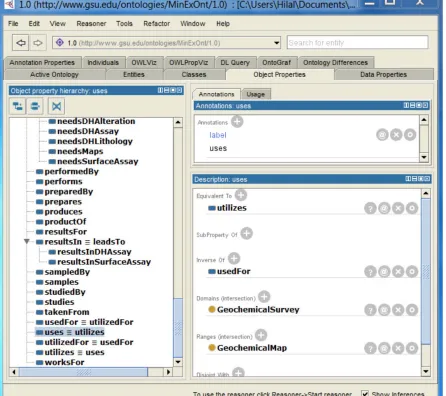Add an Equivalent To property

pyautogui.click(x=241, y=195)
